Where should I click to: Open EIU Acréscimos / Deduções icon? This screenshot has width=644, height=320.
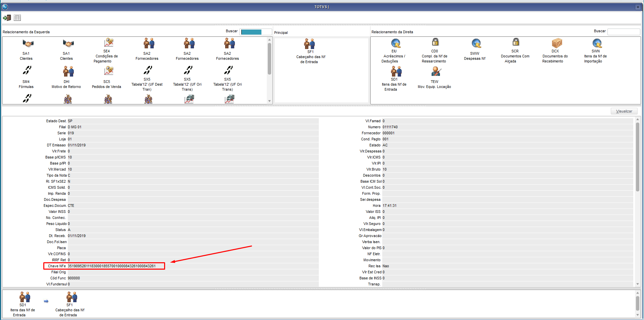tap(396, 43)
